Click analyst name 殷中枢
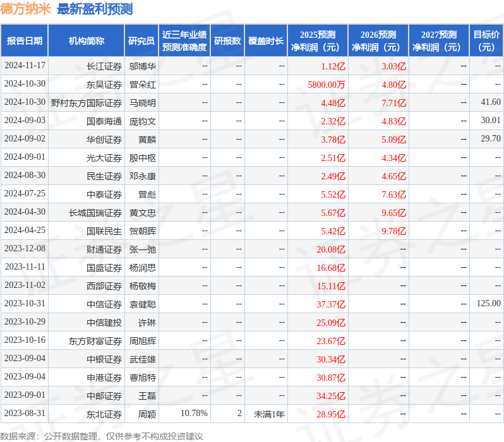 coord(142,158)
